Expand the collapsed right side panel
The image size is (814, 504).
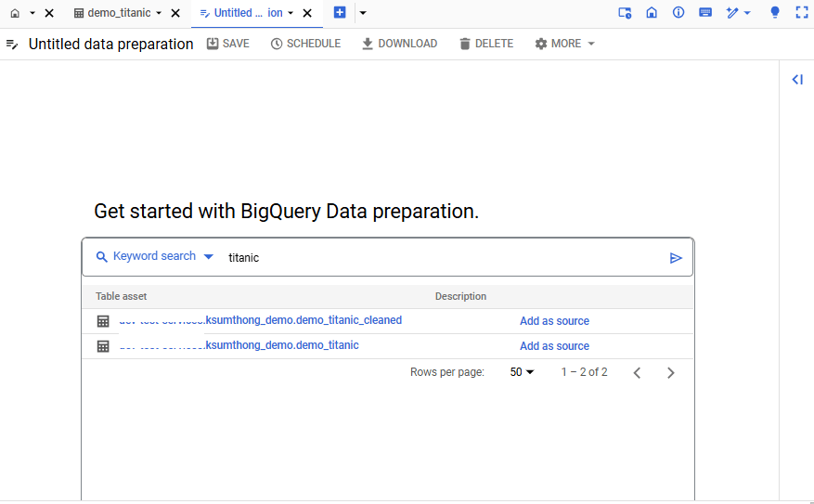point(796,80)
